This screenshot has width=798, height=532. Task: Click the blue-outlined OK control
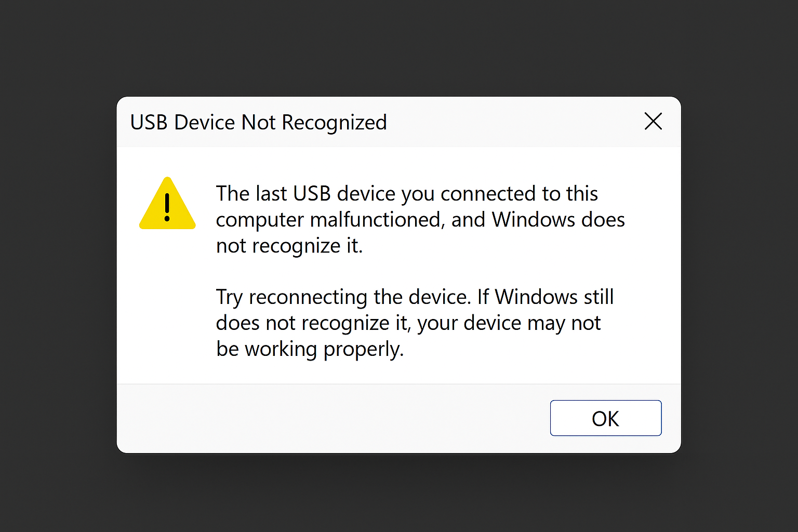(606, 418)
